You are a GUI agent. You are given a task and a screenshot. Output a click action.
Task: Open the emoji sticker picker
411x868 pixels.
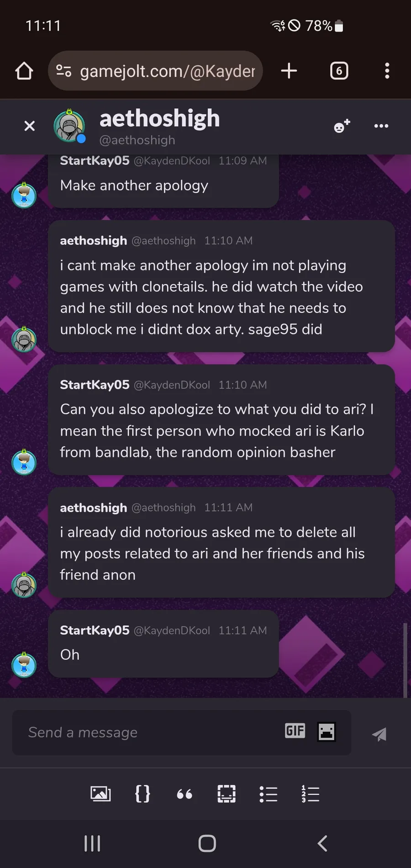coord(327,731)
